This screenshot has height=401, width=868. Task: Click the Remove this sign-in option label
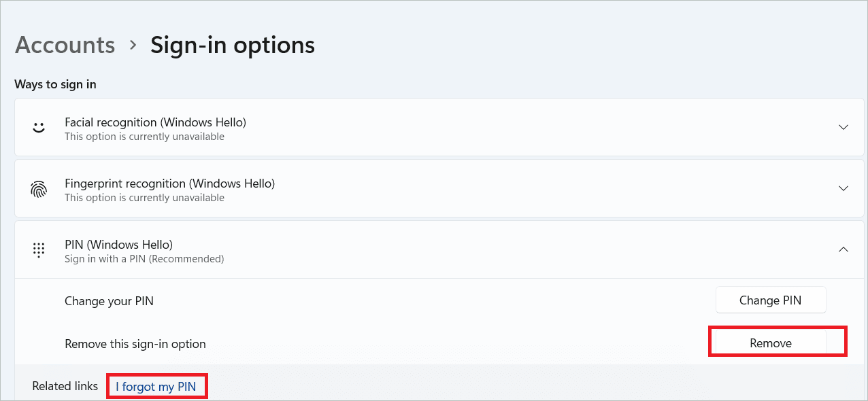coord(135,344)
